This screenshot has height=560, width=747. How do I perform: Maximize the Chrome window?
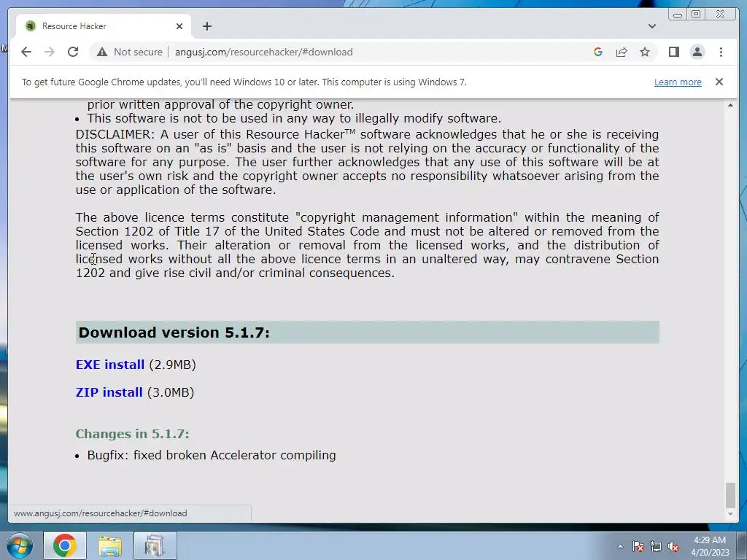pyautogui.click(x=696, y=15)
